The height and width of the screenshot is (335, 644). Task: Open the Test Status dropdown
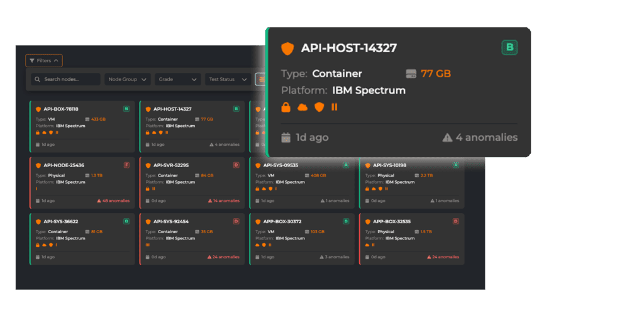pos(228,79)
